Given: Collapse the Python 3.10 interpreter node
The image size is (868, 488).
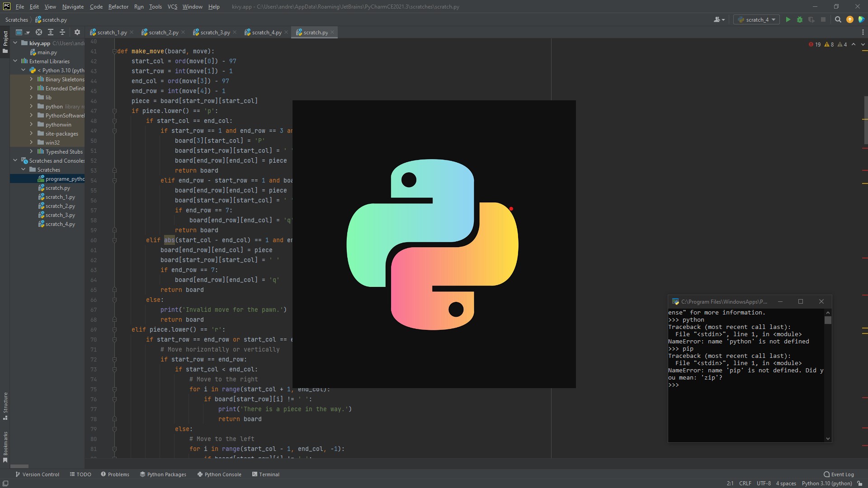Looking at the screenshot, I should coord(24,70).
